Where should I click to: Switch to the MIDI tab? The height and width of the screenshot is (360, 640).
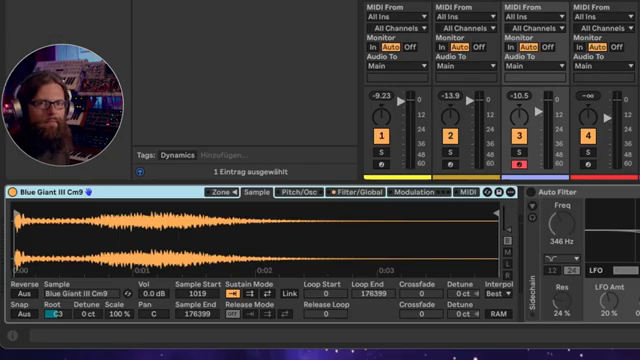tap(468, 192)
